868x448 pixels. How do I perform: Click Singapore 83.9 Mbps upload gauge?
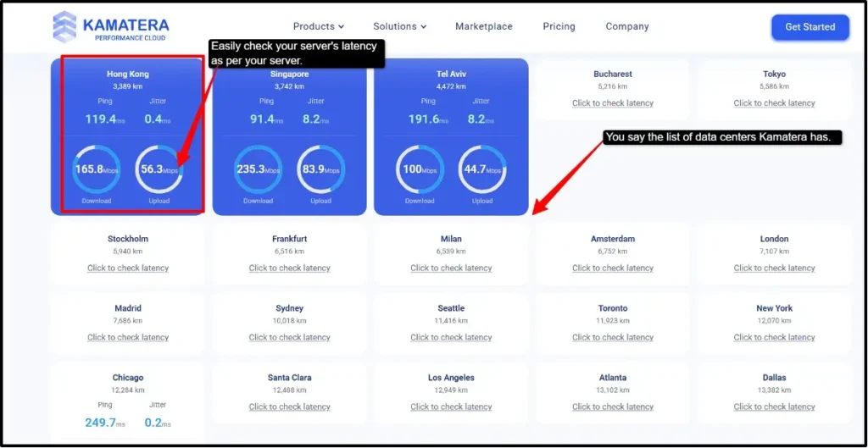click(321, 169)
